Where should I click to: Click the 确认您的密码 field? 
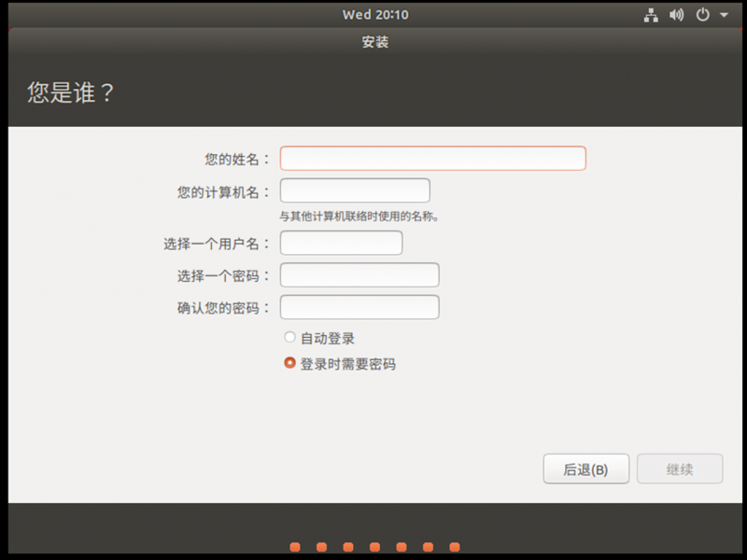point(359,307)
